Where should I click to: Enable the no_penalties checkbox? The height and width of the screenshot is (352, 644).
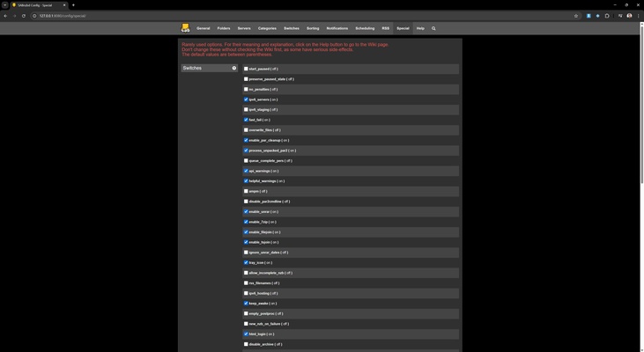[x=246, y=89]
